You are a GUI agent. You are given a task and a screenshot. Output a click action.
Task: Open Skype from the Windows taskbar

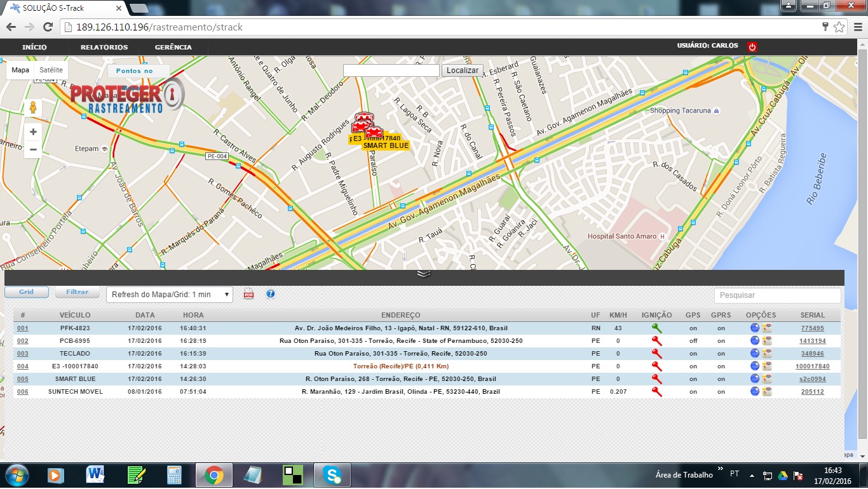click(332, 474)
